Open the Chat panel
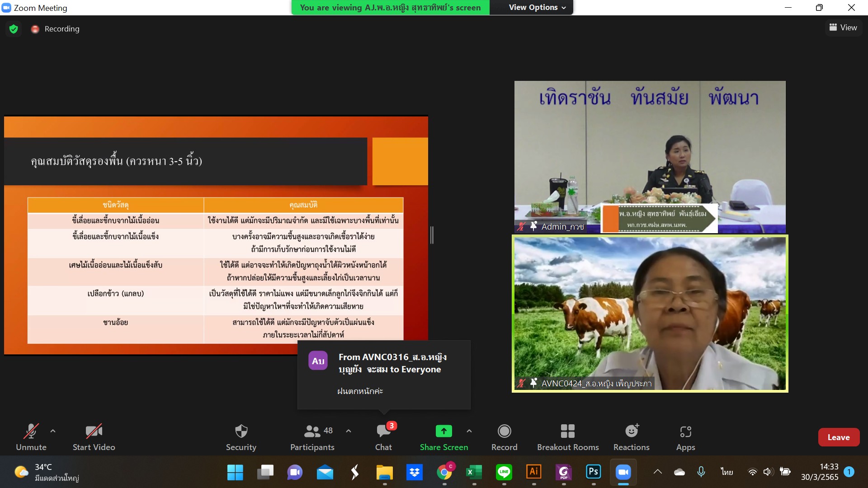Viewport: 868px width, 488px height. pos(383,437)
